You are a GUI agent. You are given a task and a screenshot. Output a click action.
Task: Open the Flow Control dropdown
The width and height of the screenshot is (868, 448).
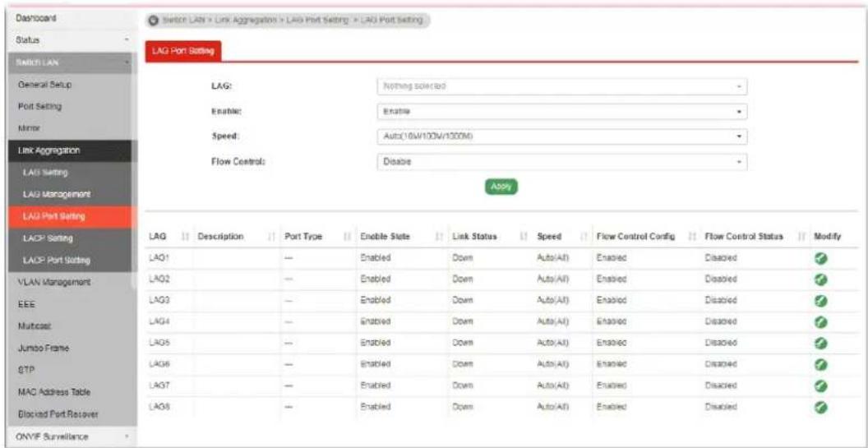(x=562, y=162)
